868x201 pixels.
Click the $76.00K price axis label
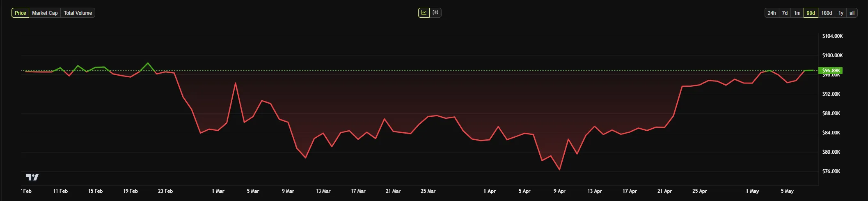pyautogui.click(x=831, y=171)
